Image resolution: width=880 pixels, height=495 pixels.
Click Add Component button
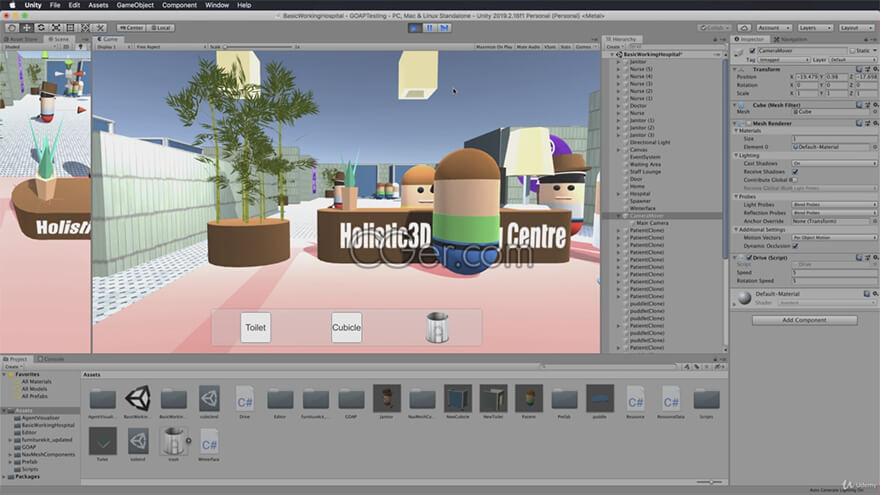point(804,320)
